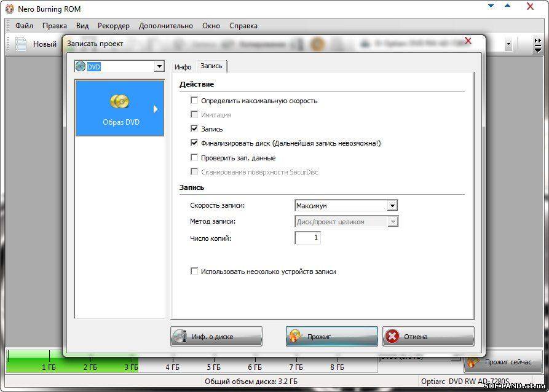Click the Общий объем диска: 3.2 ГБ status text

click(x=251, y=382)
